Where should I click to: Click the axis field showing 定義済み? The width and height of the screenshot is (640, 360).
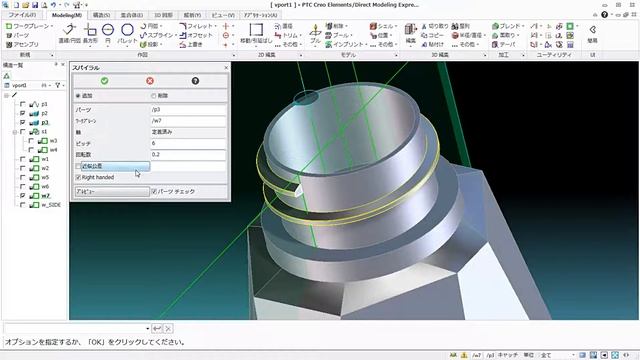[x=188, y=132]
